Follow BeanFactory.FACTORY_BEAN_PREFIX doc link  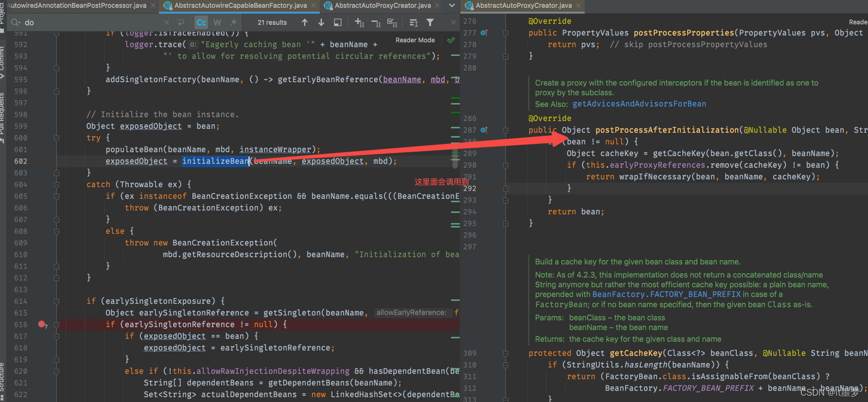(666, 294)
